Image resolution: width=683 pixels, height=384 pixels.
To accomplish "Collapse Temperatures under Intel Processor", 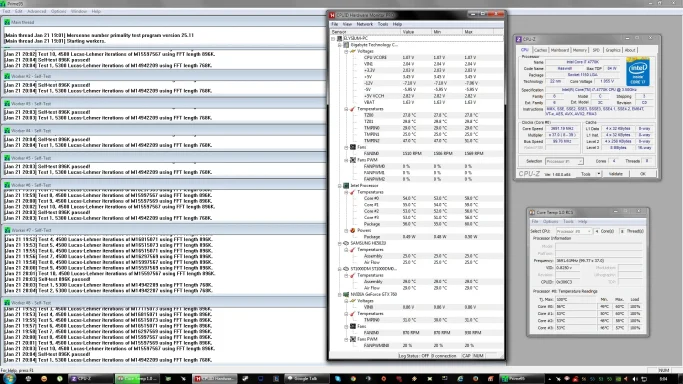I will pos(346,192).
